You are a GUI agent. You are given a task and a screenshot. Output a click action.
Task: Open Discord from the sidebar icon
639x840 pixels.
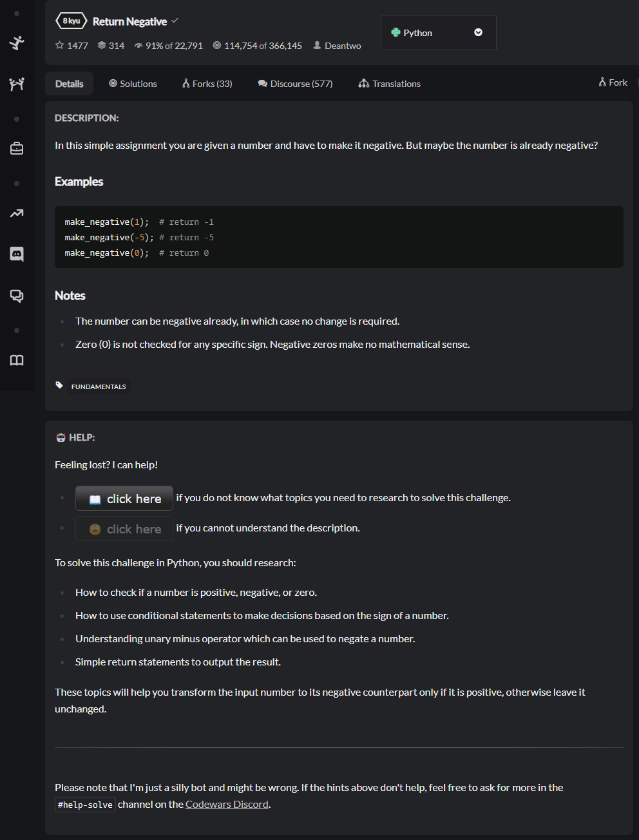click(16, 254)
